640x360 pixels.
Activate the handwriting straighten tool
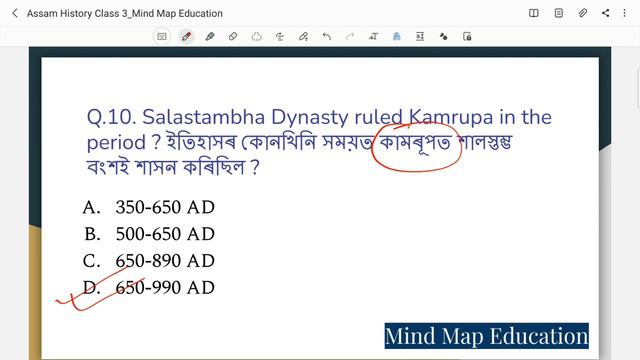(x=280, y=37)
